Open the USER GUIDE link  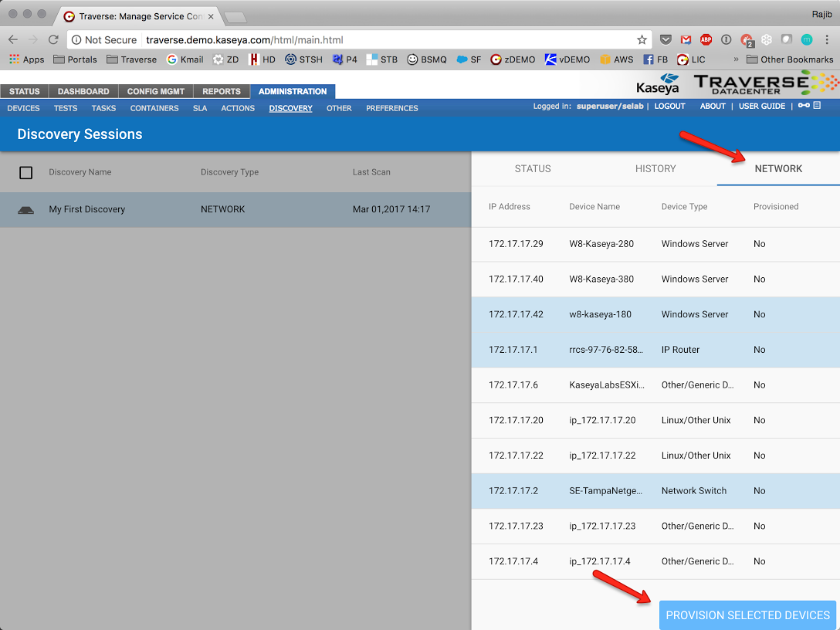coord(762,106)
